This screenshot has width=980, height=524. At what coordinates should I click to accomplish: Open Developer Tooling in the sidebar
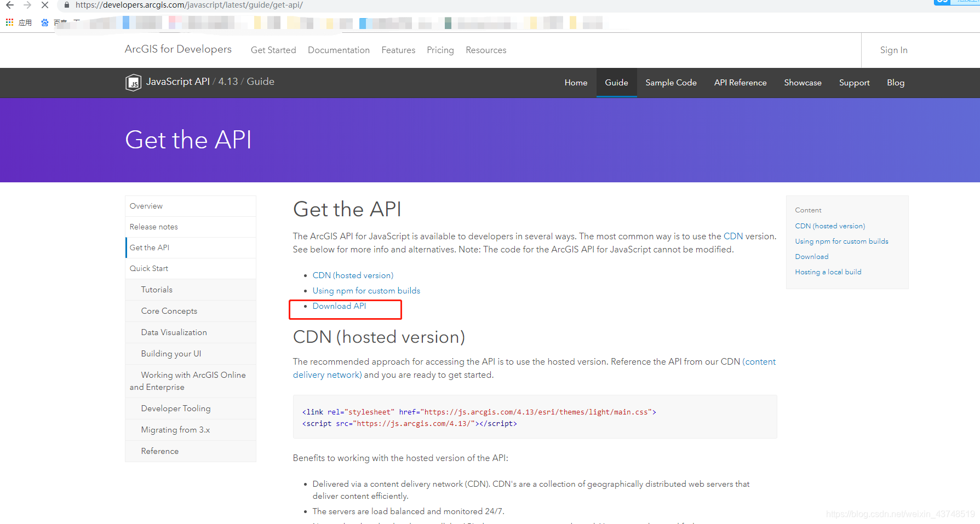[x=191, y=408]
